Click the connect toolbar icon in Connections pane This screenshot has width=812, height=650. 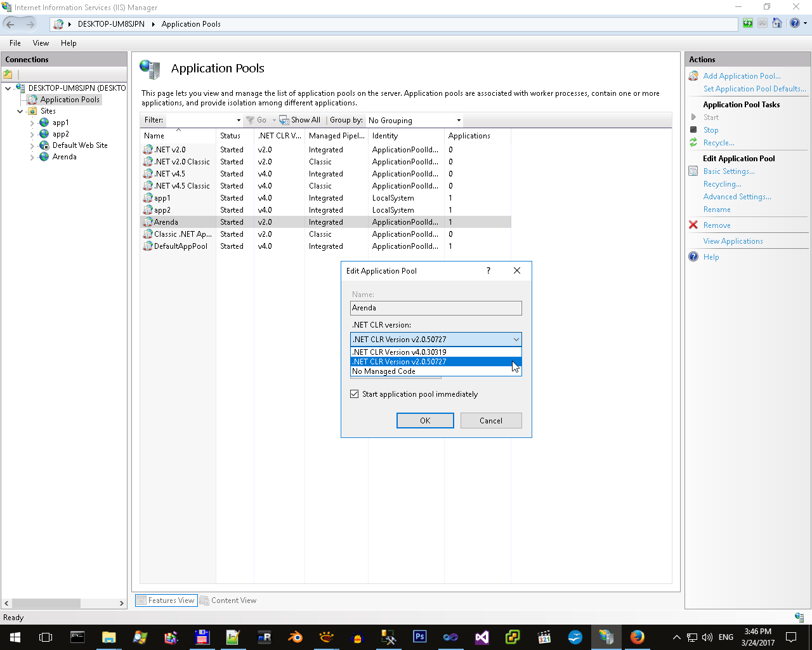8,74
